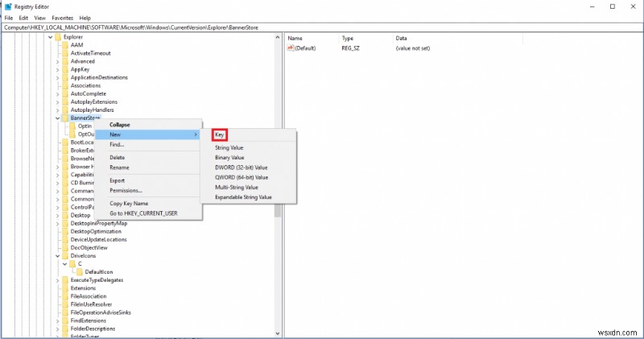The height and width of the screenshot is (339, 644).
Task: Collapse the DriveIcons key arrow
Action: [57, 256]
